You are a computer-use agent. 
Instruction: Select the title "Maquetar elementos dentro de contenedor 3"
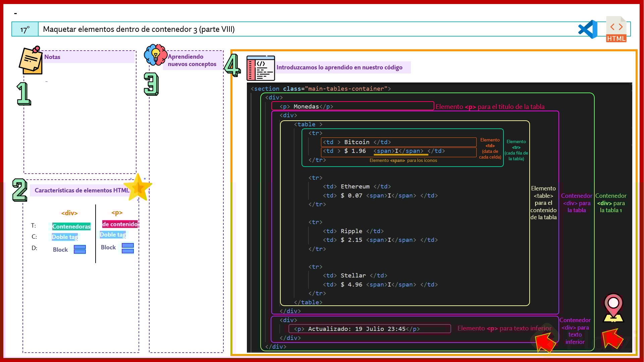click(120, 29)
